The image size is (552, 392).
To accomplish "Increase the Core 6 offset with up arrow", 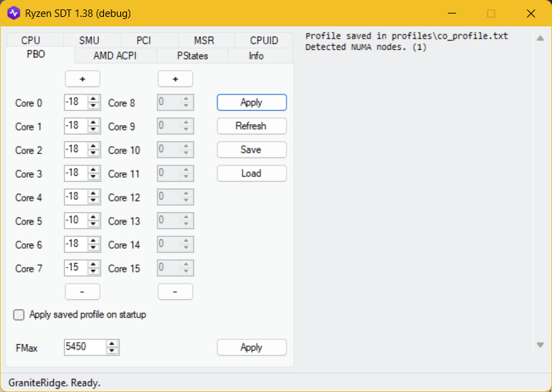I will coord(93,241).
